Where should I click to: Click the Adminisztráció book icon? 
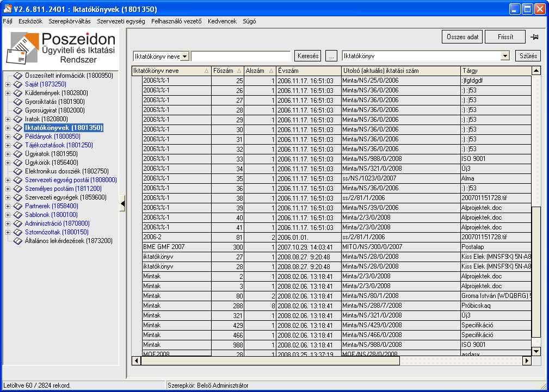[18, 223]
